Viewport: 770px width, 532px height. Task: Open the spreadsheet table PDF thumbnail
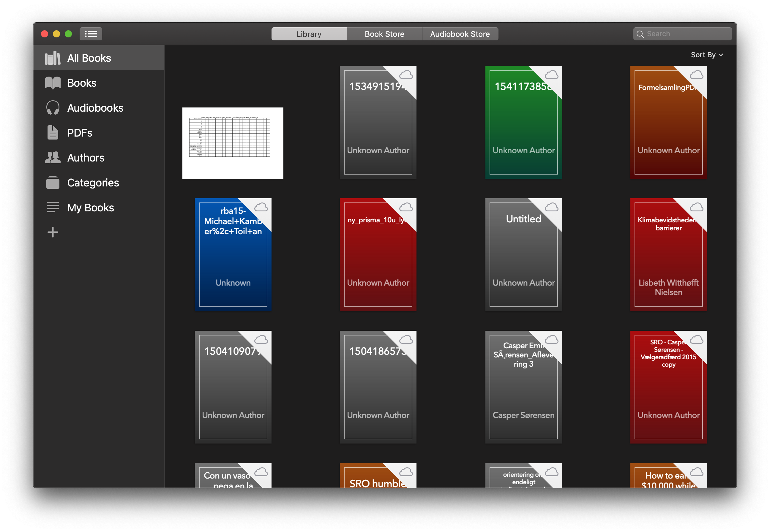pos(233,143)
